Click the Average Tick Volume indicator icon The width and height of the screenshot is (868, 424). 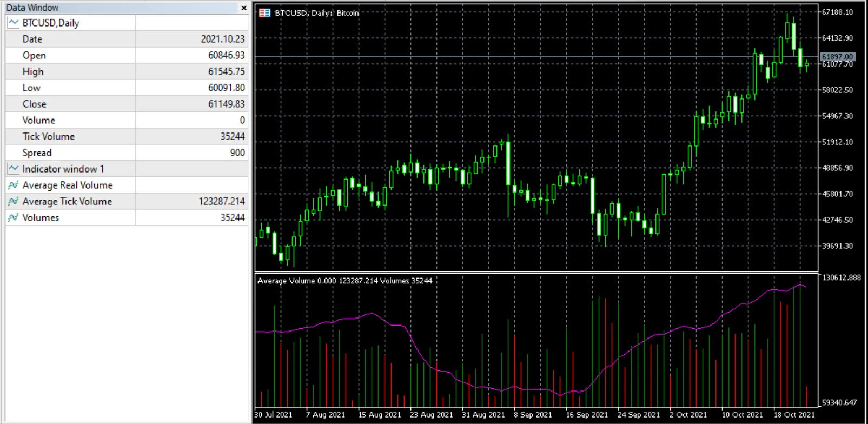pos(14,201)
